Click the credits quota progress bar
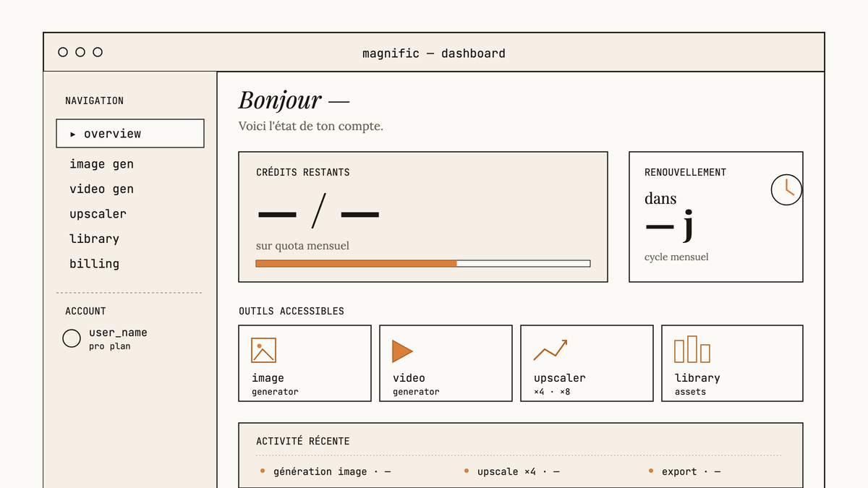 pyautogui.click(x=423, y=263)
